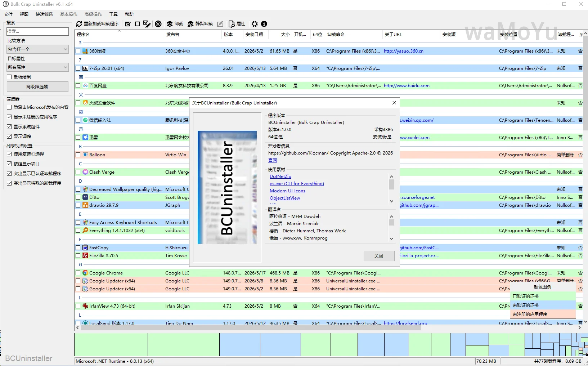
Task: Toggle the 显示调整 checkbox
Action: pyautogui.click(x=9, y=137)
